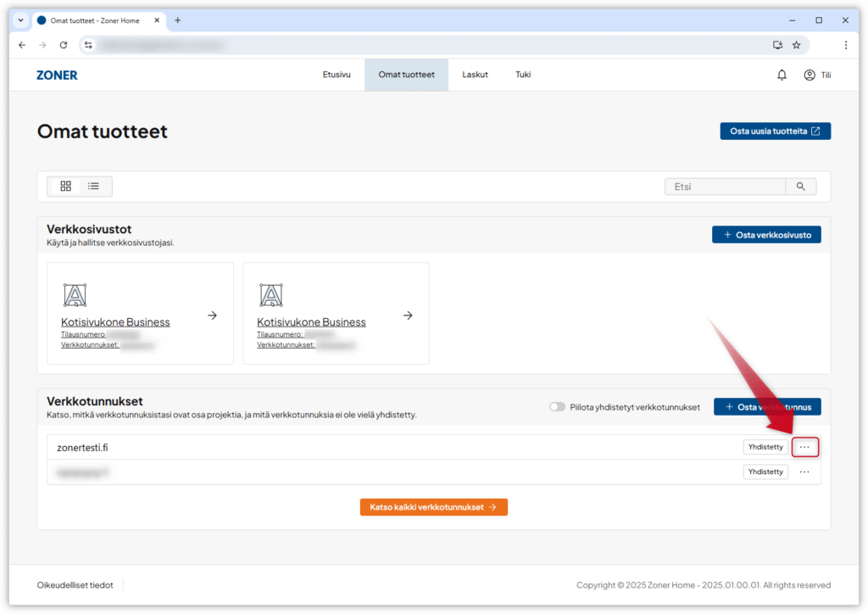The image size is (868, 614).
Task: Click the ZONER logo
Action: 57,75
